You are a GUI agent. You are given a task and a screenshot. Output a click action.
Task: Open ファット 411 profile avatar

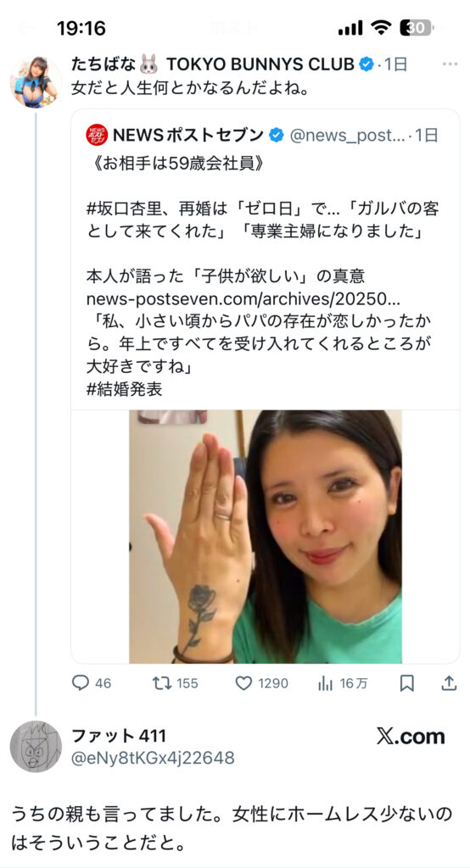coord(36,746)
